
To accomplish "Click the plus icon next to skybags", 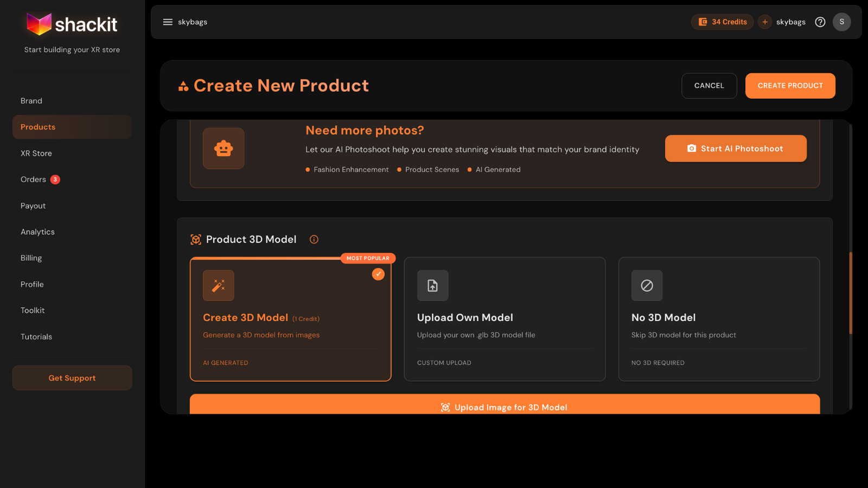I will point(764,22).
